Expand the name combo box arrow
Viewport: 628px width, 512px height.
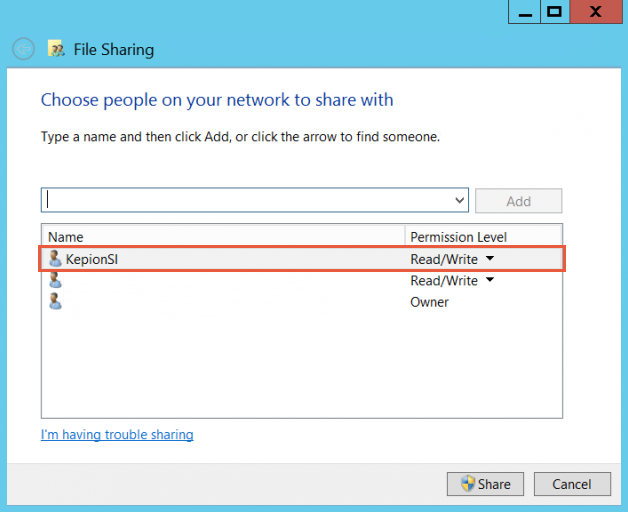coord(460,200)
